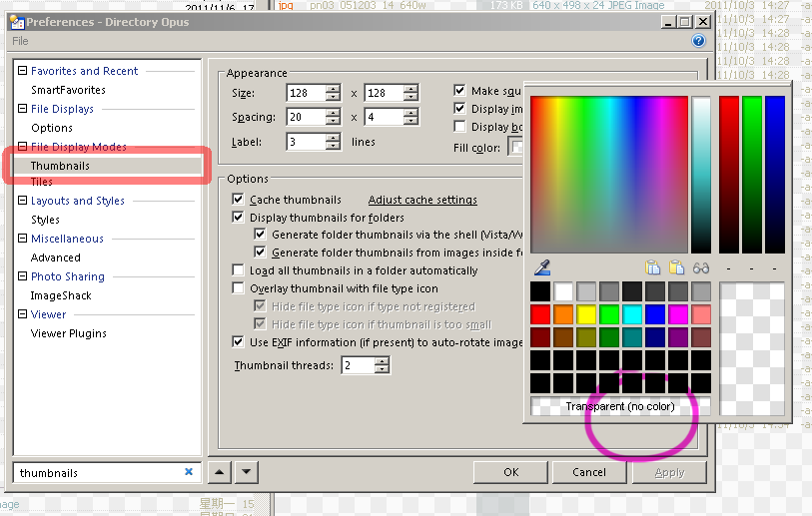Collapse the File Displays category
Screen dimensions: 812x516
[x=22, y=108]
